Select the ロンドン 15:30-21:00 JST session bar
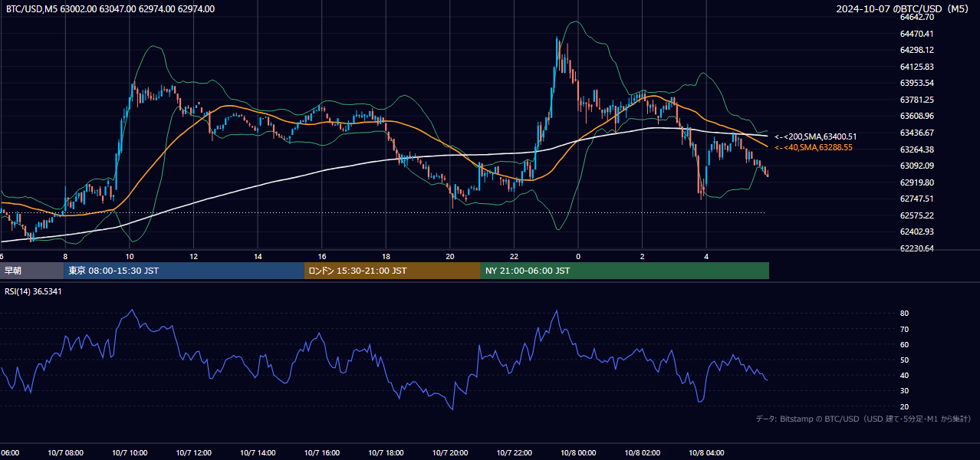 point(393,271)
